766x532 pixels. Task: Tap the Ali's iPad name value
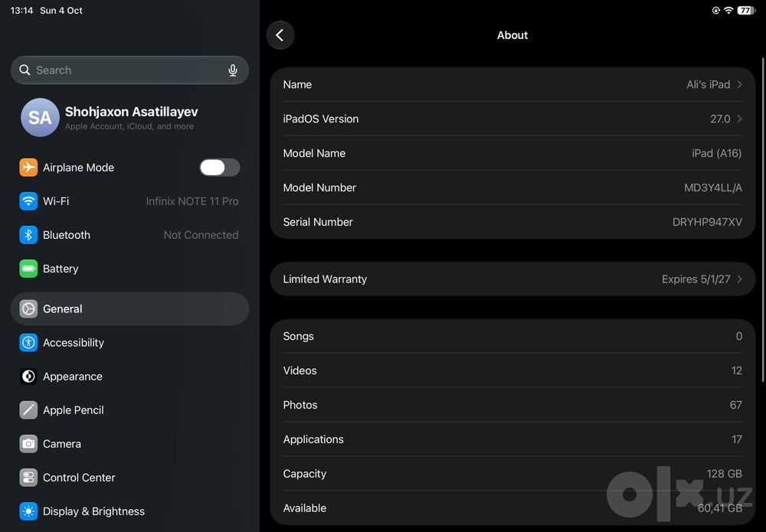[x=709, y=84]
